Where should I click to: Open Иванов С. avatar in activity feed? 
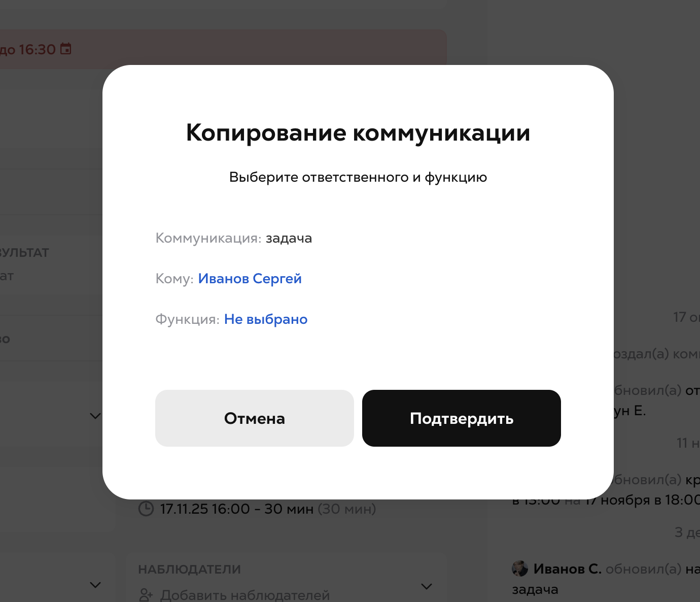(x=520, y=568)
